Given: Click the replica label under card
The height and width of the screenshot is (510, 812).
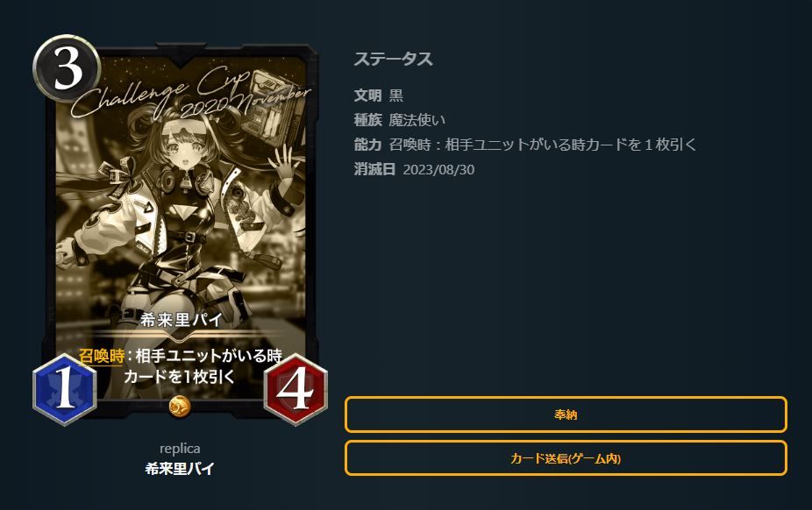Looking at the screenshot, I should pyautogui.click(x=180, y=449).
